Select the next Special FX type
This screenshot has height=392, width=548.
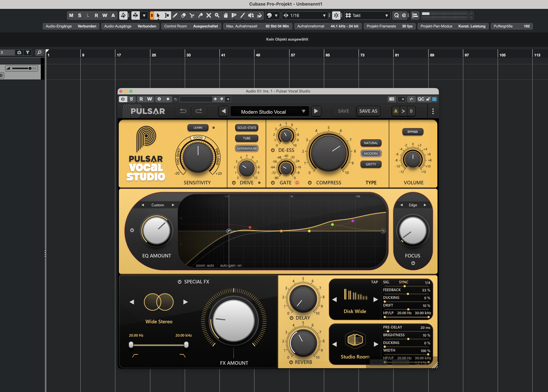click(x=185, y=302)
